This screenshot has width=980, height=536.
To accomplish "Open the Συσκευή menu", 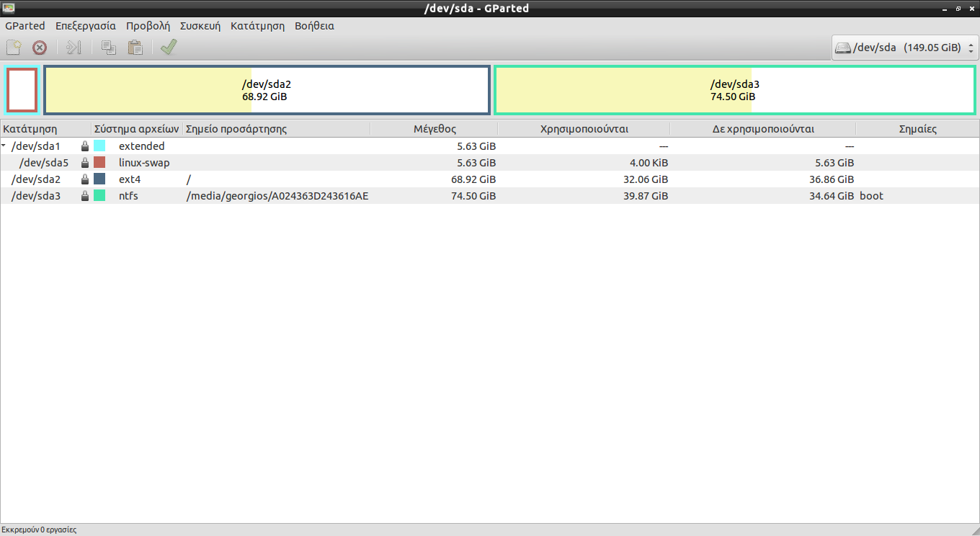I will tap(200, 26).
